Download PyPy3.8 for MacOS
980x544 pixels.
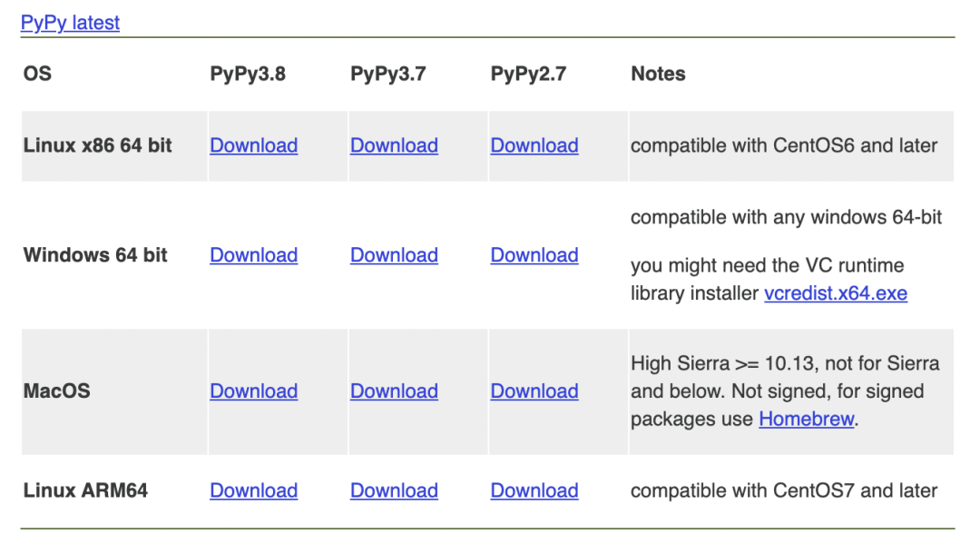[x=253, y=391]
